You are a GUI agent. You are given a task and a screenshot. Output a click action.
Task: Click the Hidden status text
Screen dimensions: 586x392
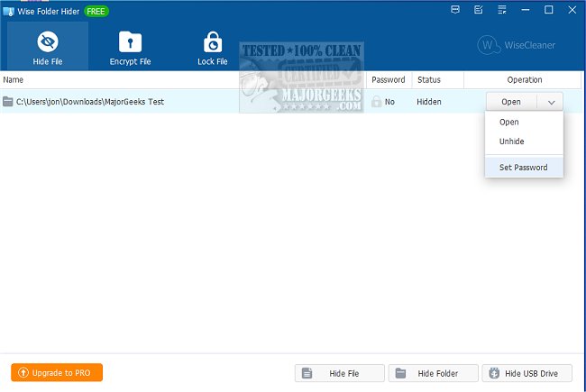pyautogui.click(x=429, y=102)
